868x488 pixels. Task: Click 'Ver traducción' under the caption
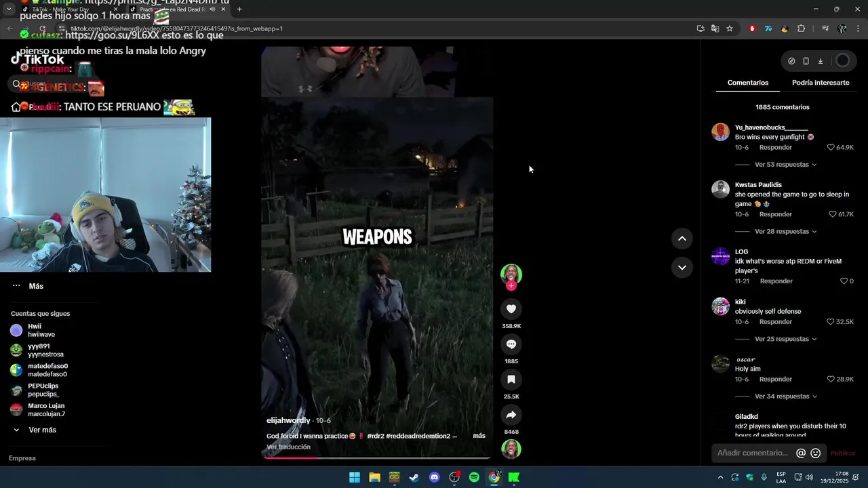pyautogui.click(x=288, y=447)
